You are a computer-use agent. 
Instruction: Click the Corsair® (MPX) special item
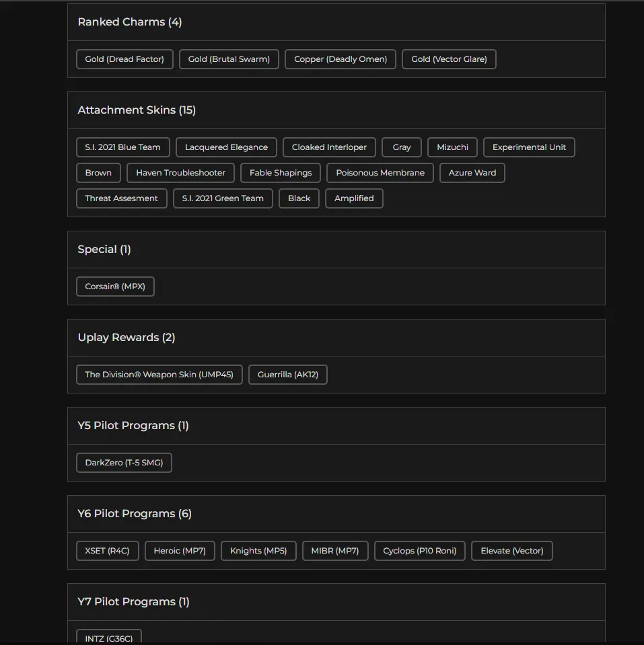coord(115,287)
